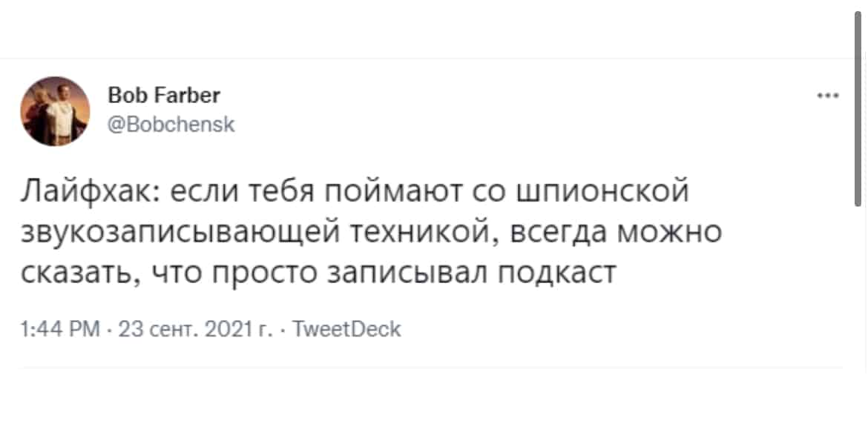Visit the @Bobchensk handle profile
Screen dimensions: 868x438
[x=171, y=125]
